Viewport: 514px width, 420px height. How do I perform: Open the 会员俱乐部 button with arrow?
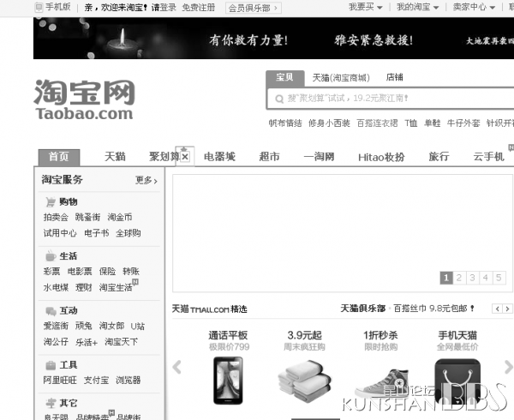[x=253, y=8]
